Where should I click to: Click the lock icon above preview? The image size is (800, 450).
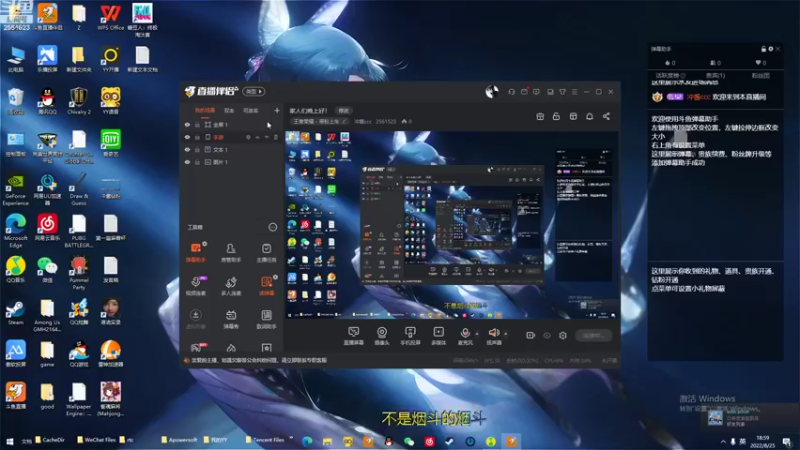pyautogui.click(x=556, y=116)
